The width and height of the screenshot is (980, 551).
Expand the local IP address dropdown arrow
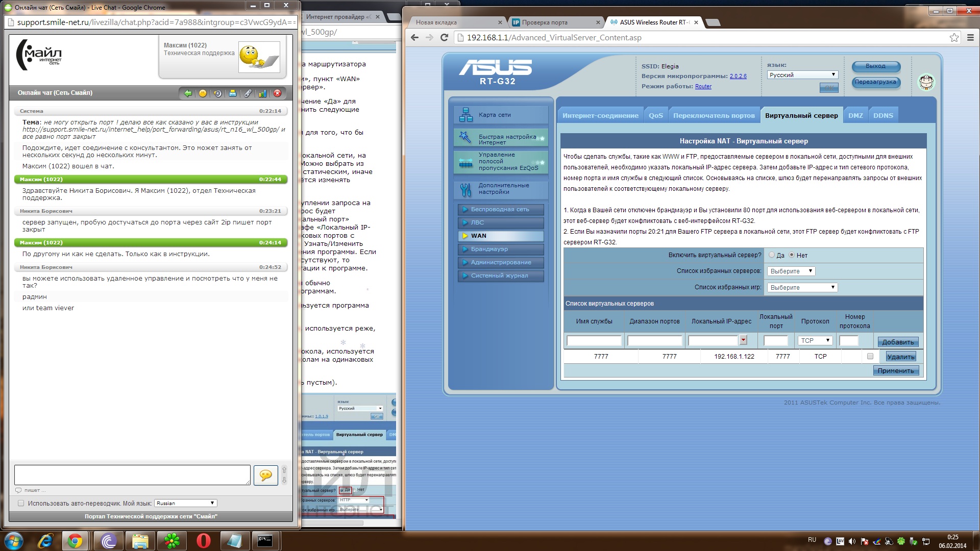[x=743, y=340]
